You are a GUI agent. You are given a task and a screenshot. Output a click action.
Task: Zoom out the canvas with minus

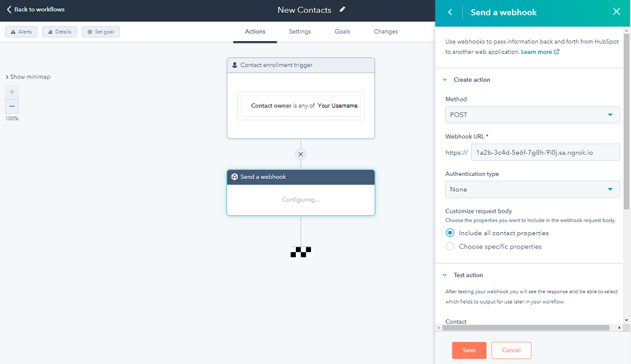tap(12, 106)
